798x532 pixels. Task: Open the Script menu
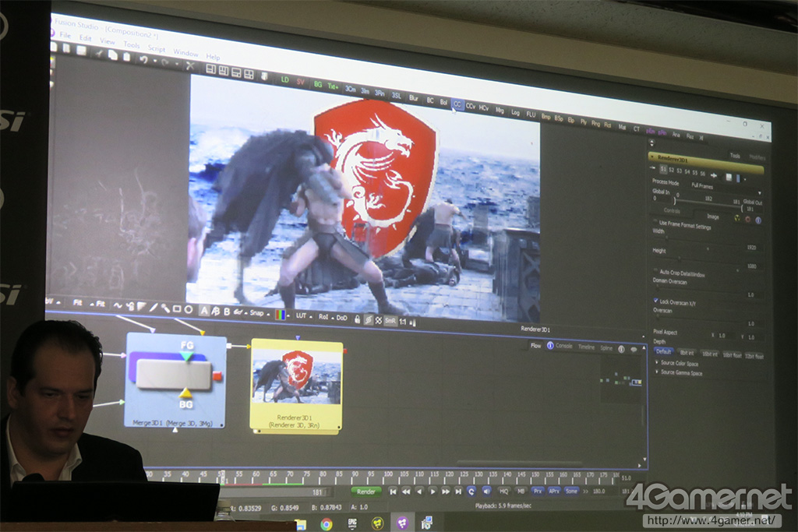156,49
